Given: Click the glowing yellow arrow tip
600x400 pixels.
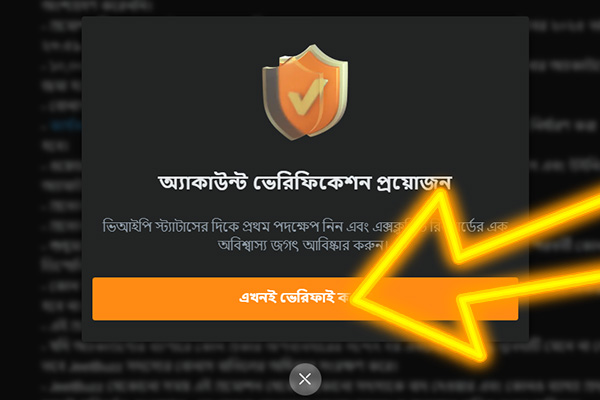Looking at the screenshot, I should 357,300.
